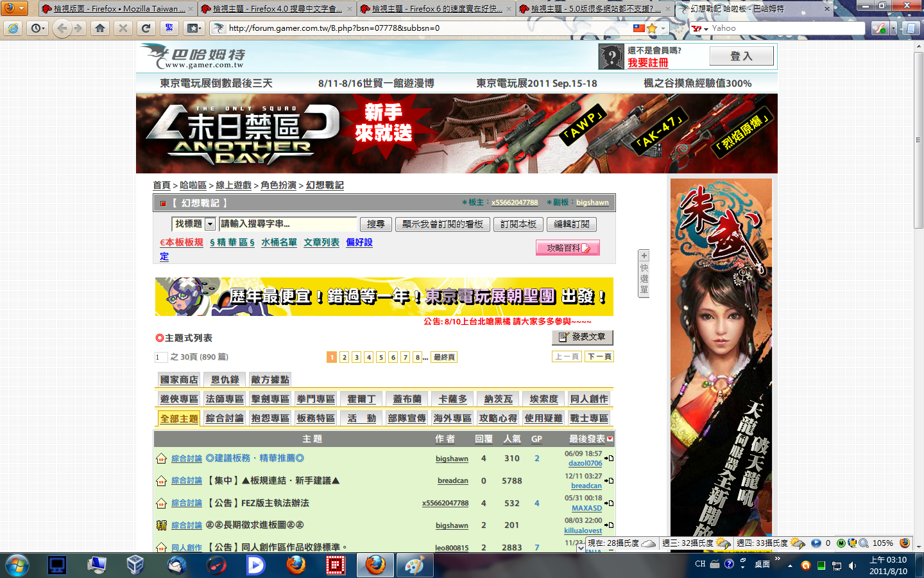The image size is (924, 578).
Task: Click the Firefox globe icon in status bar
Action: (x=905, y=543)
